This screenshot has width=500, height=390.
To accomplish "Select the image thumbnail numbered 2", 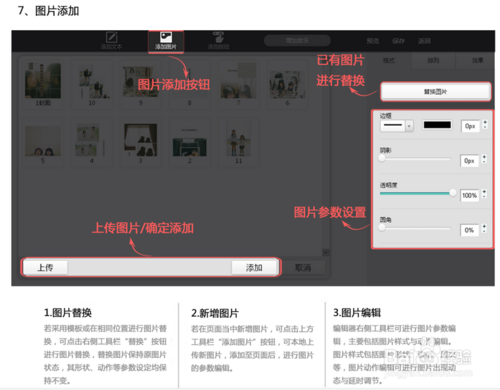I will point(189,143).
